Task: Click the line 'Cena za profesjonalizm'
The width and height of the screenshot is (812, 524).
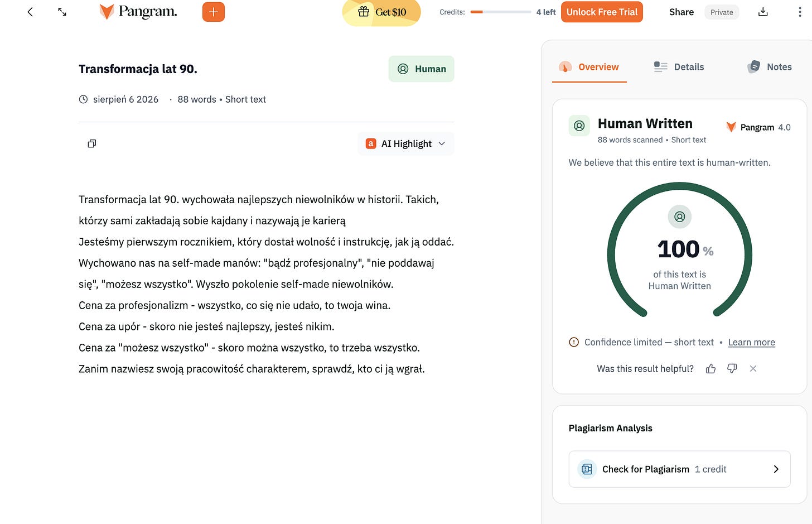Action: (234, 305)
